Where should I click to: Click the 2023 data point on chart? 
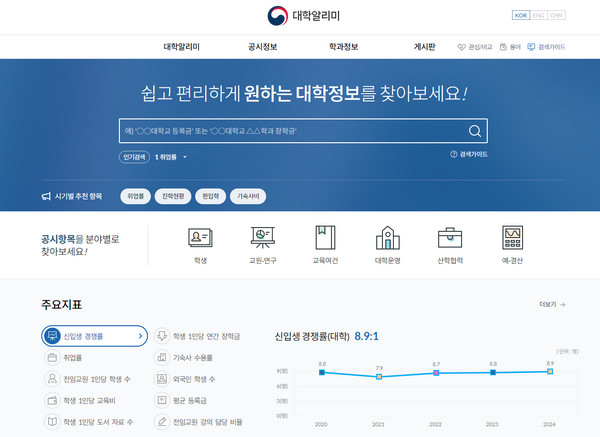pos(493,372)
